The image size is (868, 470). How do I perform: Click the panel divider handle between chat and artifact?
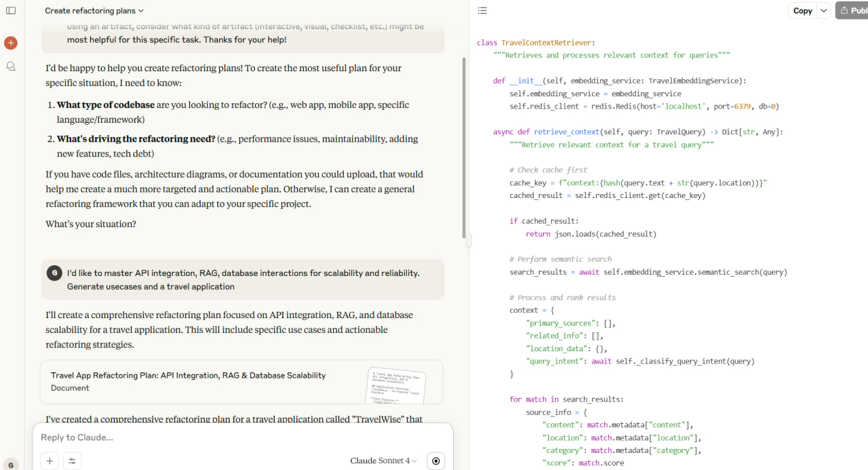(468, 239)
